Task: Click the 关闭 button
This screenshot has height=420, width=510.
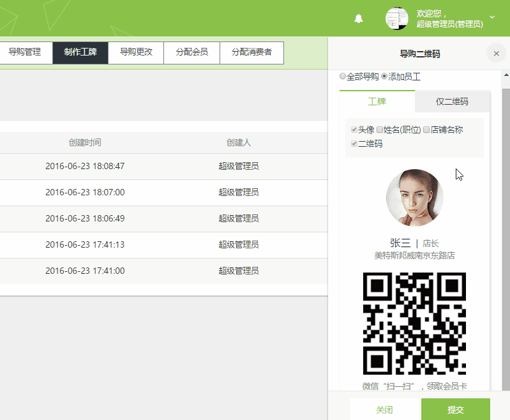Action: tap(384, 409)
